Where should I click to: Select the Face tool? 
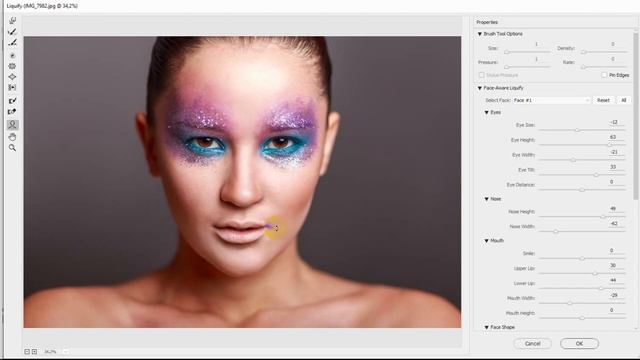click(12, 124)
